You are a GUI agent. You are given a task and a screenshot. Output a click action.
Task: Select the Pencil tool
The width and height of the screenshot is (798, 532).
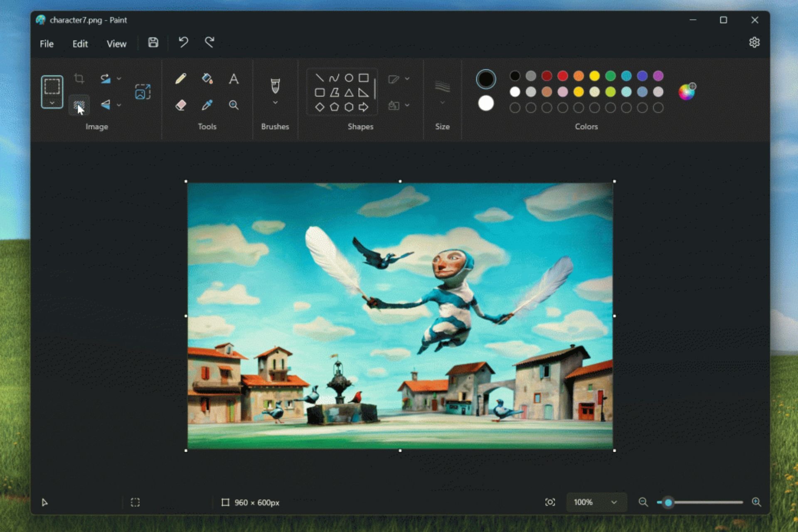point(181,79)
